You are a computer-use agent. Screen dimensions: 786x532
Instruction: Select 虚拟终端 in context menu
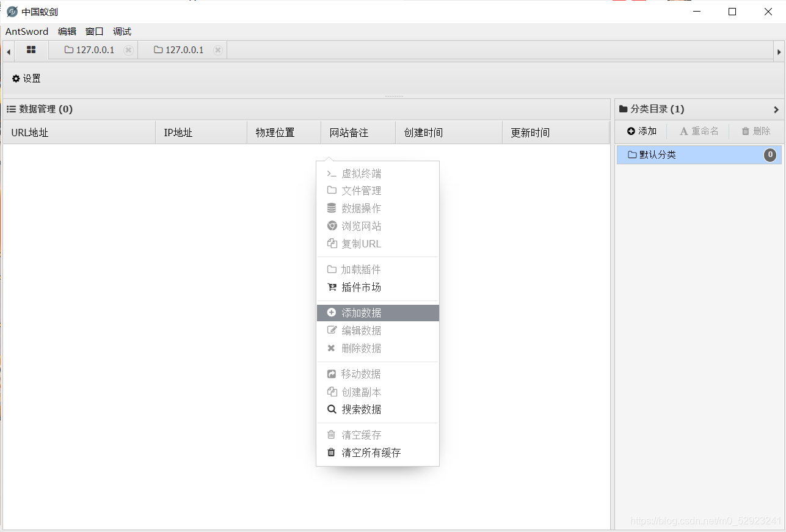(x=377, y=173)
